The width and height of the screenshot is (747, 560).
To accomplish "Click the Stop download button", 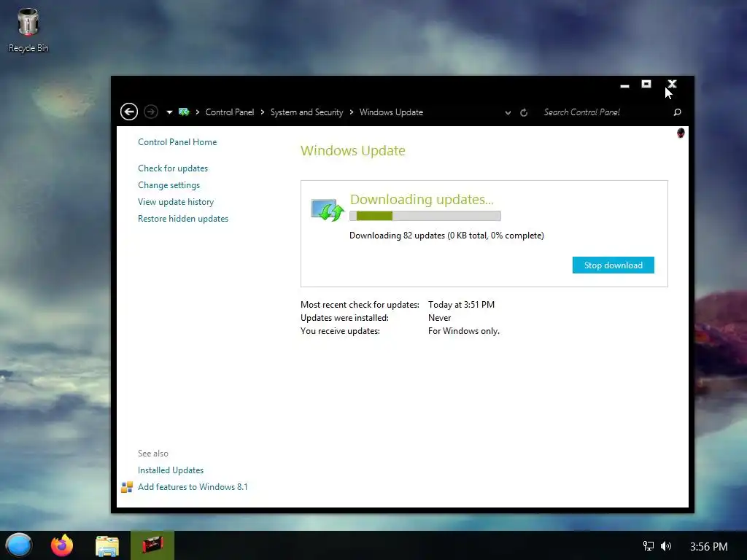I will pyautogui.click(x=613, y=265).
